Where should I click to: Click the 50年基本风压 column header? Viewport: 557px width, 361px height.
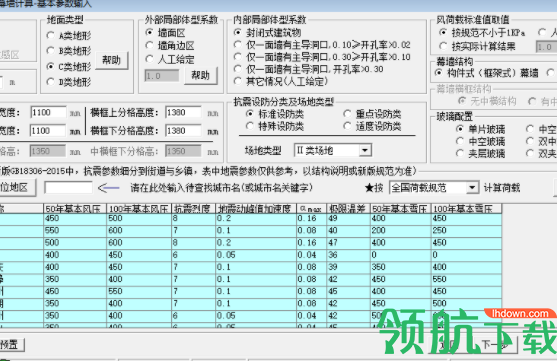[75, 209]
